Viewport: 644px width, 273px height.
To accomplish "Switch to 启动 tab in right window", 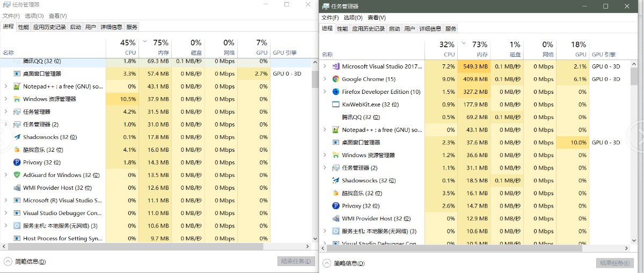I will click(x=394, y=29).
